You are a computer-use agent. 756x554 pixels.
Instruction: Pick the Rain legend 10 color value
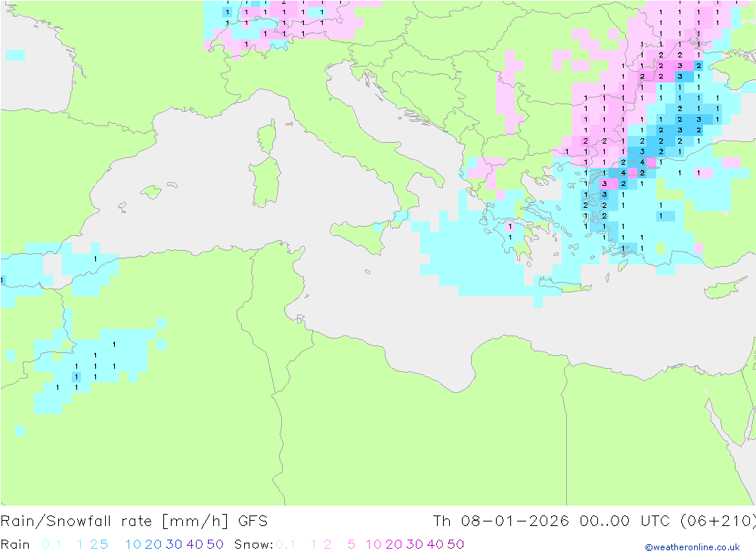tap(133, 544)
